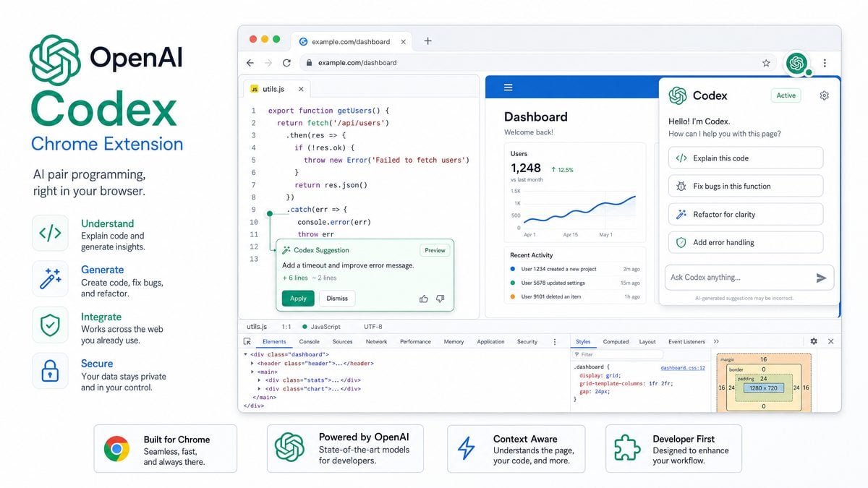Viewport: 868px width, 488px height.
Task: Give thumbs down to Codex Suggestion
Action: 440,298
